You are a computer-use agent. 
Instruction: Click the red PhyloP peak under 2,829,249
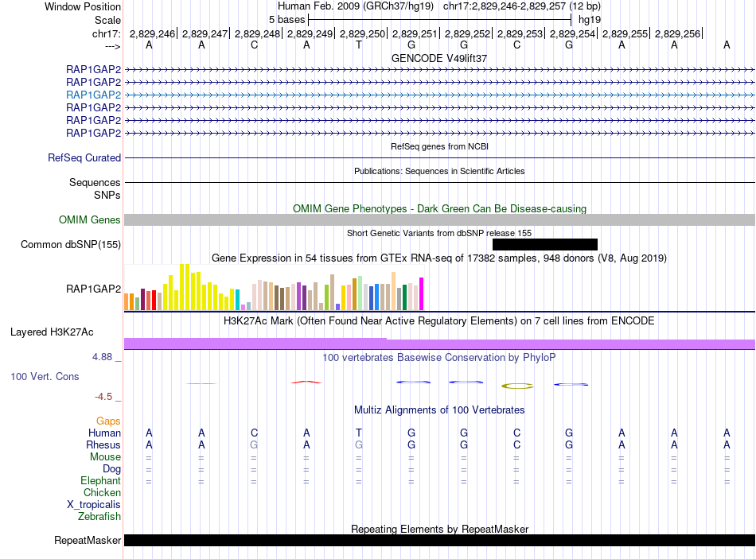tap(306, 382)
